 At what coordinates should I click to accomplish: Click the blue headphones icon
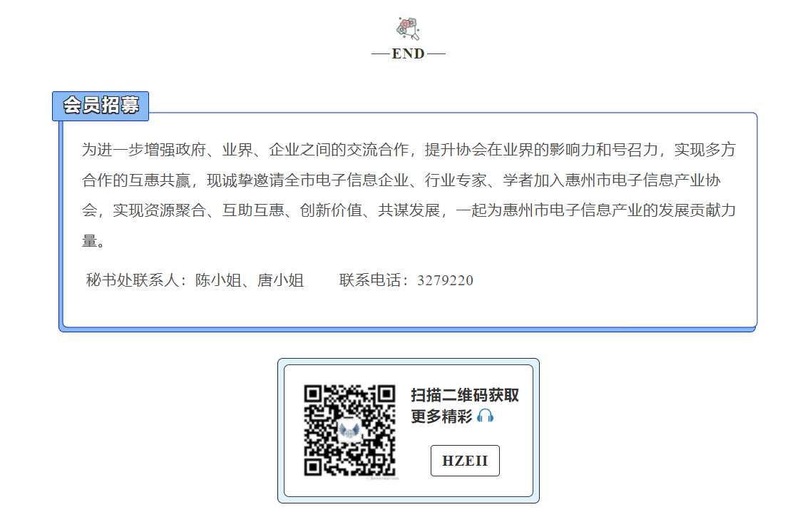(486, 416)
